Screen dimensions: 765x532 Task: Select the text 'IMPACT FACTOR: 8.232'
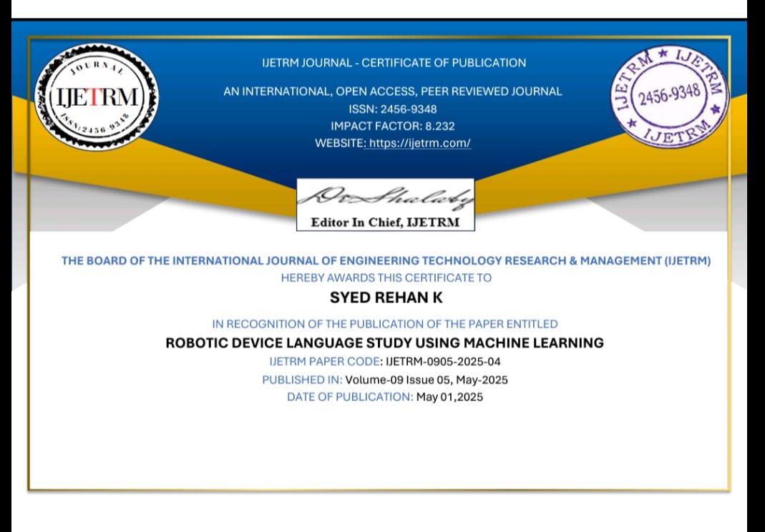[x=393, y=127]
